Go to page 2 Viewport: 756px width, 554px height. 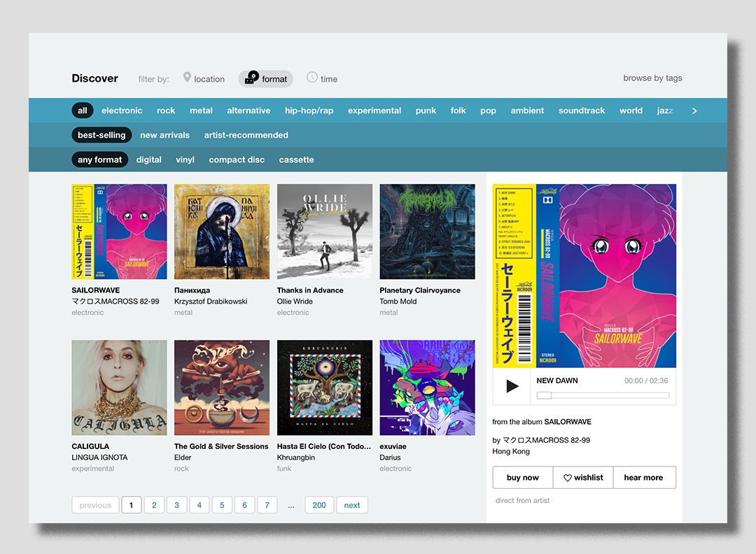[x=154, y=505]
